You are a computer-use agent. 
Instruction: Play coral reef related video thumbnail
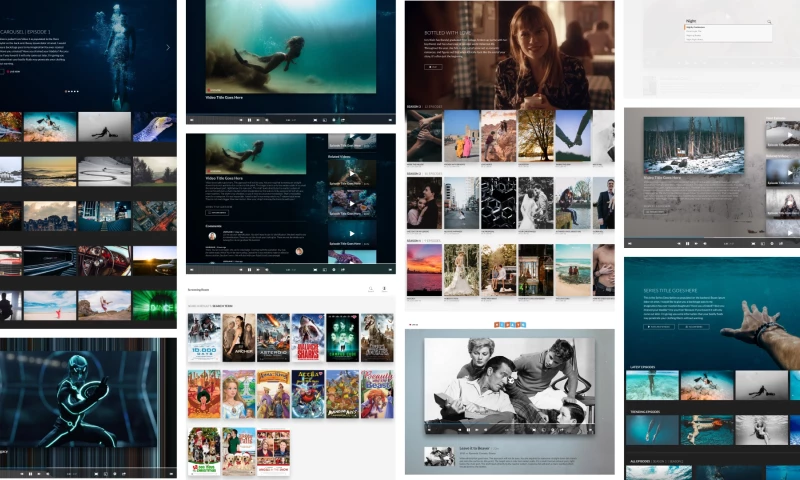coord(352,203)
